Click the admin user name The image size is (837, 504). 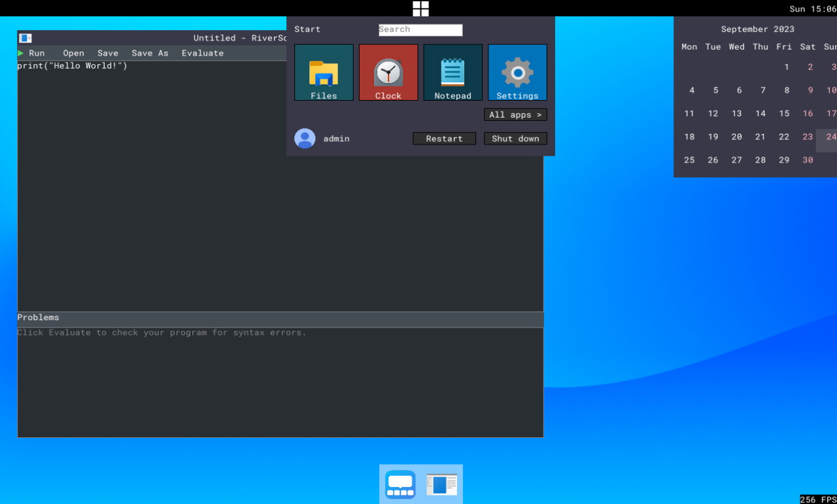tap(336, 139)
